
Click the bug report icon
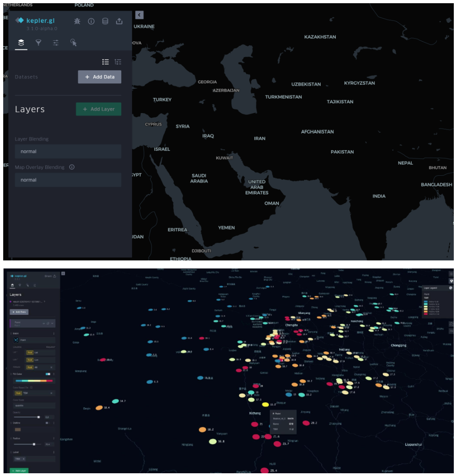click(x=77, y=21)
